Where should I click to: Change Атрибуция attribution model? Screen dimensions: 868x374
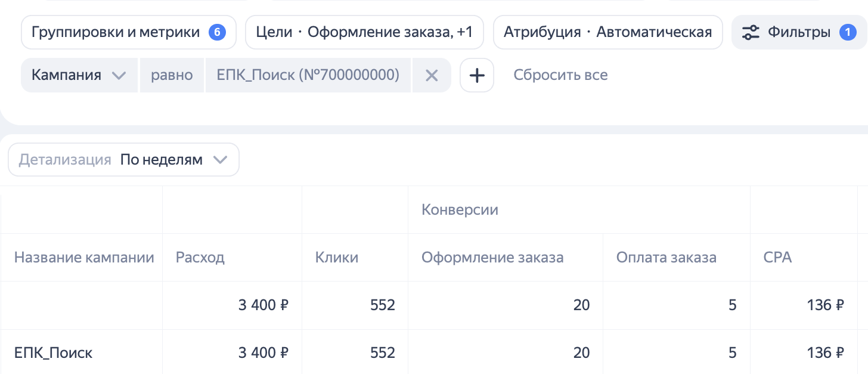(x=607, y=32)
